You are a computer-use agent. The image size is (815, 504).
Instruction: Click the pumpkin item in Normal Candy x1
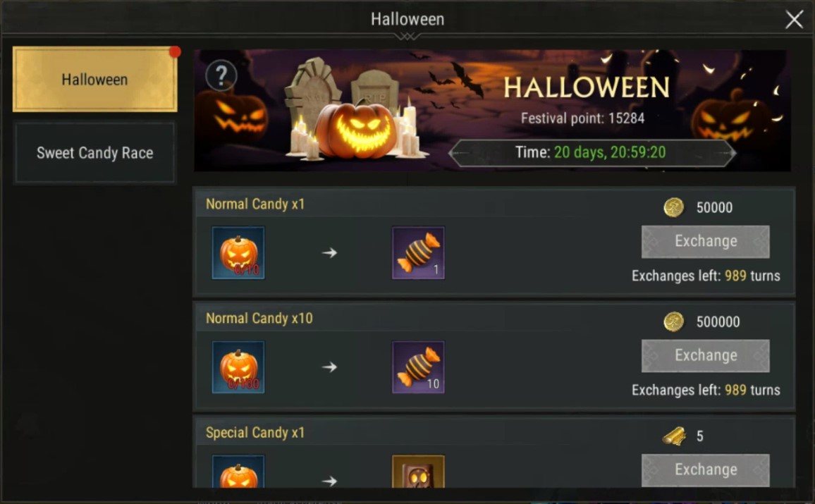(x=238, y=252)
